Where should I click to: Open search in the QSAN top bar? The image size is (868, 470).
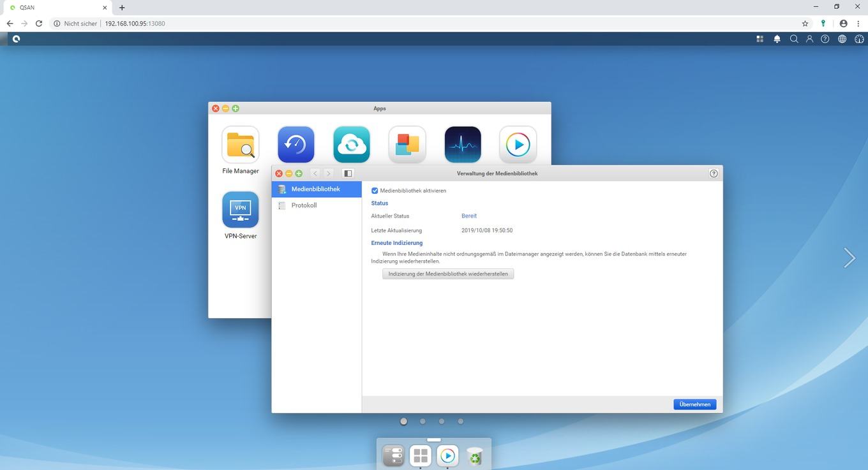point(794,39)
